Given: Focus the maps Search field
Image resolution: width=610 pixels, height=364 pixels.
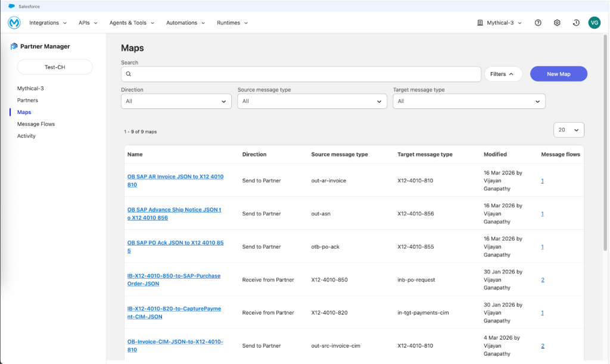Looking at the screenshot, I should coord(304,74).
